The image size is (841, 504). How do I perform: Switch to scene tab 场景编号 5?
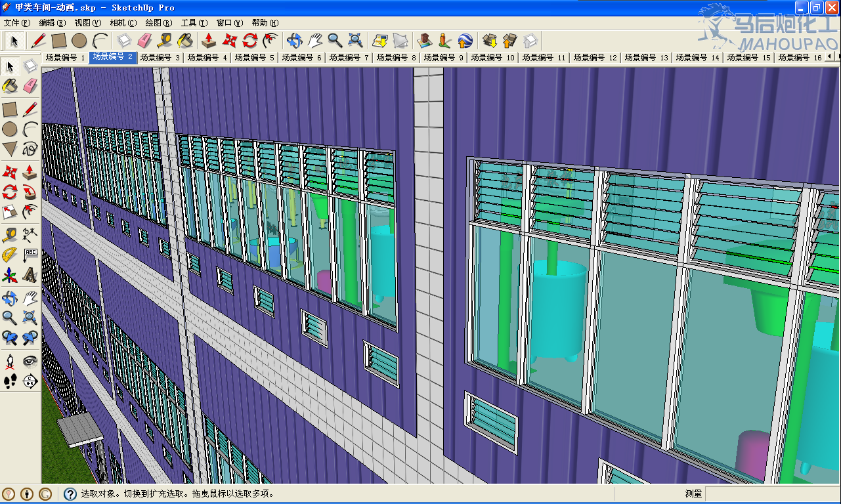click(x=255, y=57)
